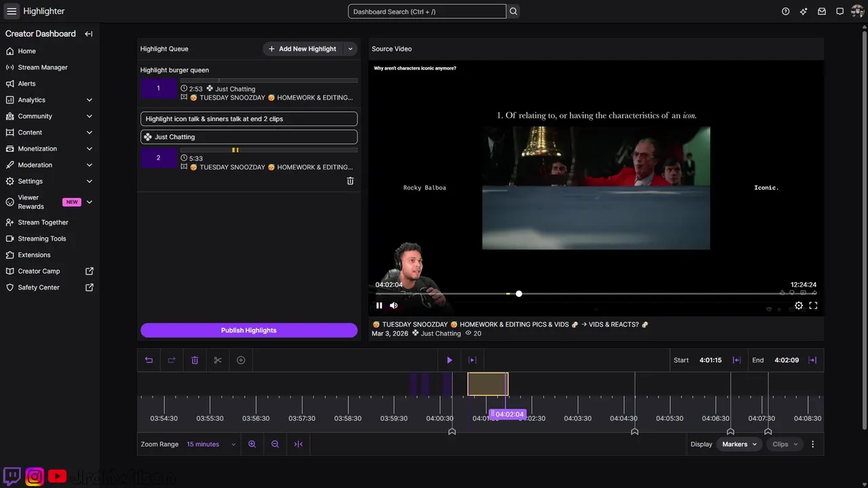Viewport: 868px width, 488px height.
Task: Click Publish Highlights button
Action: tap(249, 330)
